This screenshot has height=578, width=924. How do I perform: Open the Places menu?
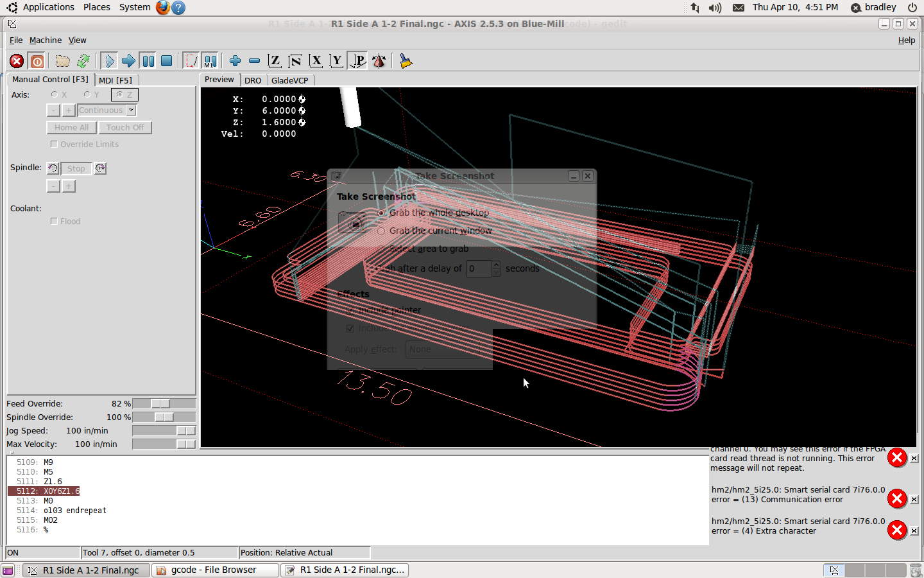(x=96, y=7)
